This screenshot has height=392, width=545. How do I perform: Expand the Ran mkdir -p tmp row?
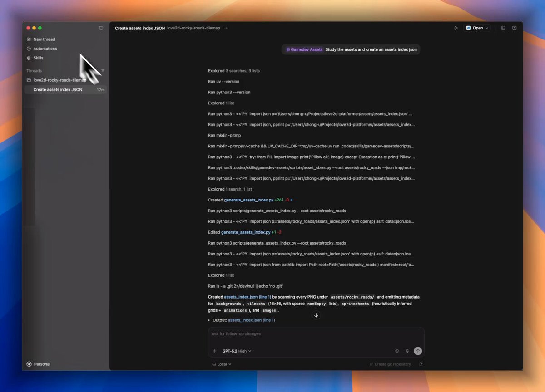[224, 136]
